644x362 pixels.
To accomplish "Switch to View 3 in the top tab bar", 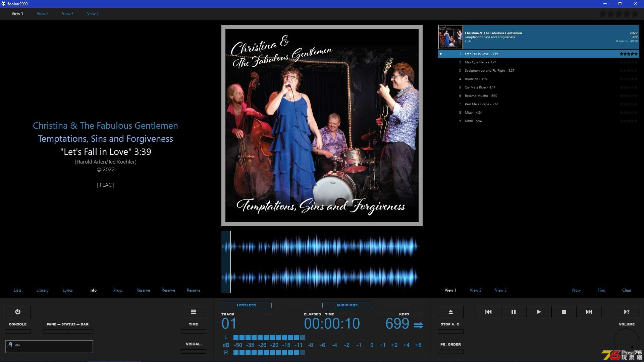I will pyautogui.click(x=68, y=14).
